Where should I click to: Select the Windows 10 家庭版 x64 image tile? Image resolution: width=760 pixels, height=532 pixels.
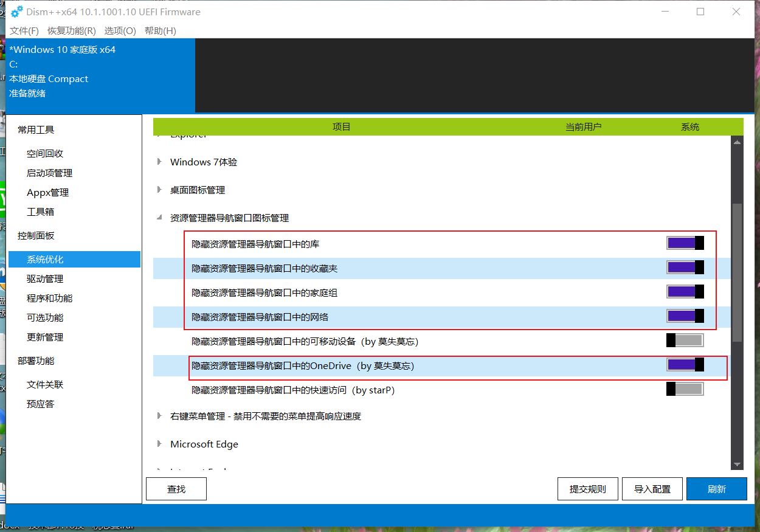click(x=101, y=75)
